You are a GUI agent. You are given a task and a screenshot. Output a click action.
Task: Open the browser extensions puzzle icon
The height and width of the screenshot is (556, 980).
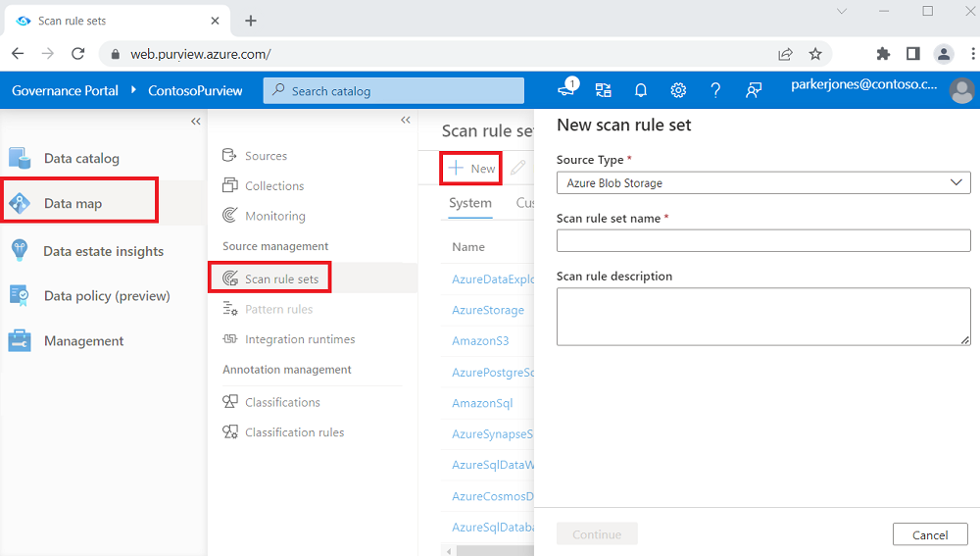[x=883, y=54]
